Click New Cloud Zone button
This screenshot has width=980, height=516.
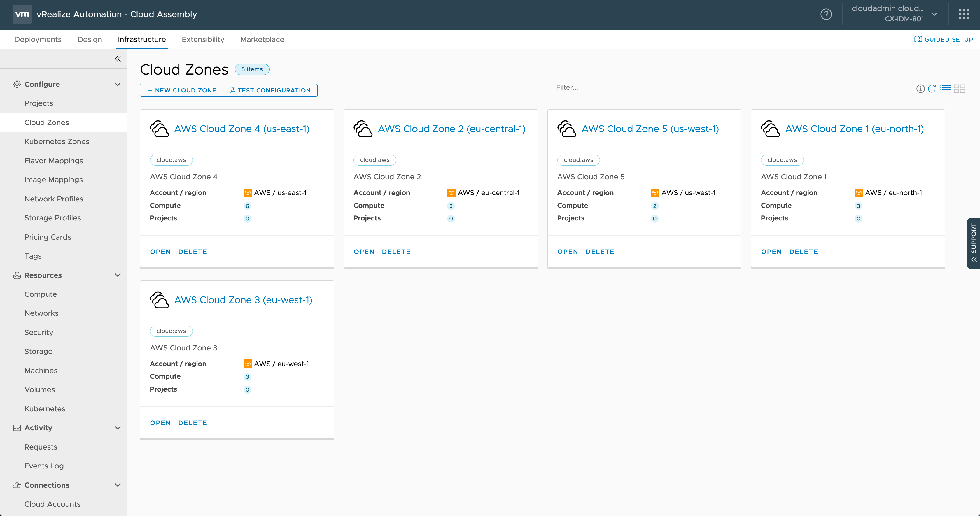[181, 90]
